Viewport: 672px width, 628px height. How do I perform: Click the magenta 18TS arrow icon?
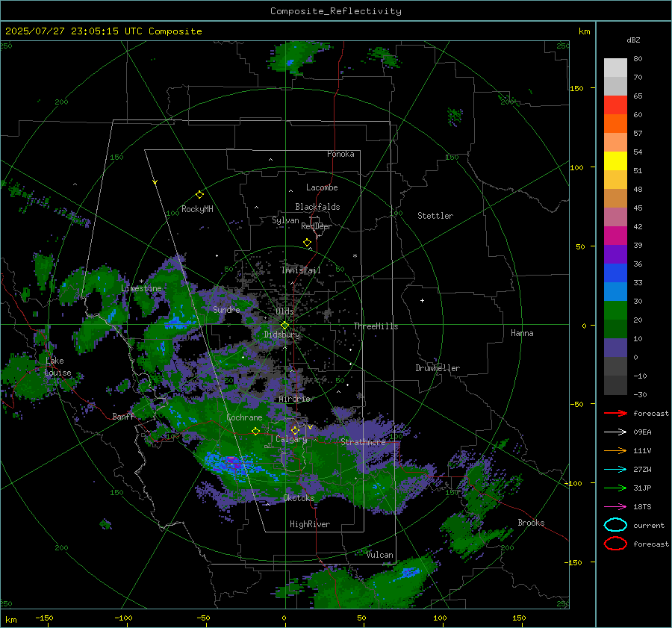(x=615, y=507)
